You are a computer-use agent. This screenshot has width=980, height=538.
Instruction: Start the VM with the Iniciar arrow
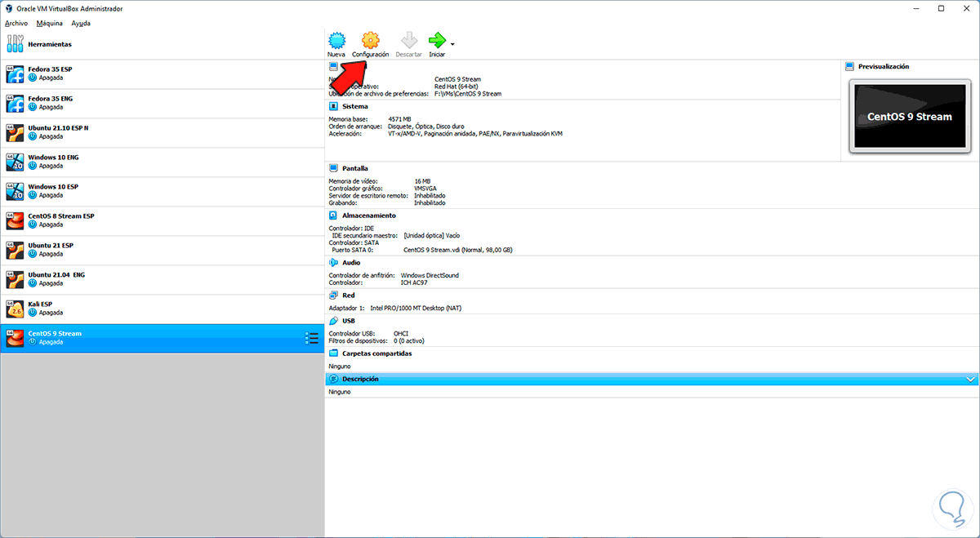[x=438, y=40]
